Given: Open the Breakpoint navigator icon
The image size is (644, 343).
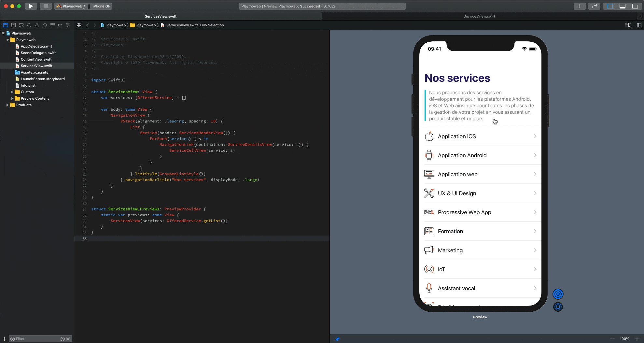Looking at the screenshot, I should coord(60,25).
